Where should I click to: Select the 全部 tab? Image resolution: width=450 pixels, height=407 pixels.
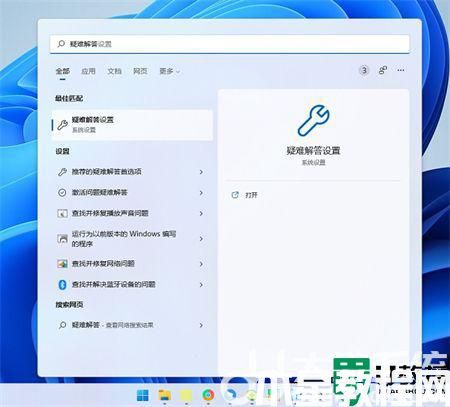[63, 71]
